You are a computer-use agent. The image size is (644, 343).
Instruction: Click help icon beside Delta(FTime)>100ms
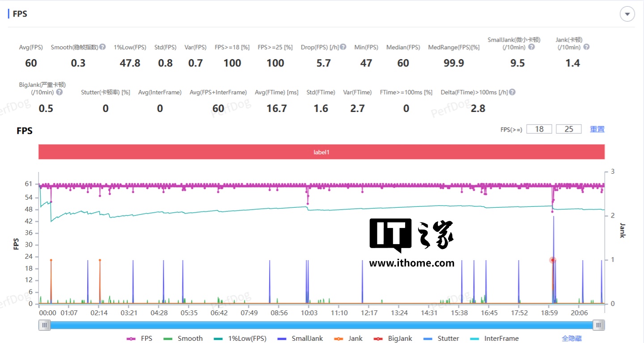pos(513,92)
